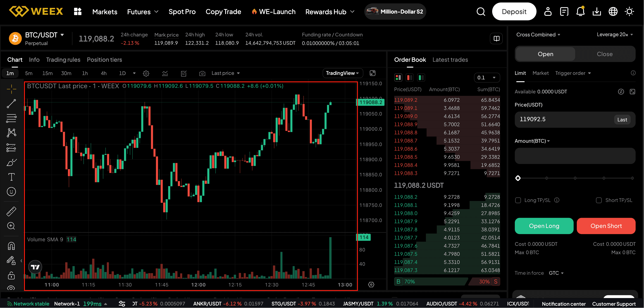
Task: Open the GTC time in force dropdown
Action: [x=556, y=273]
